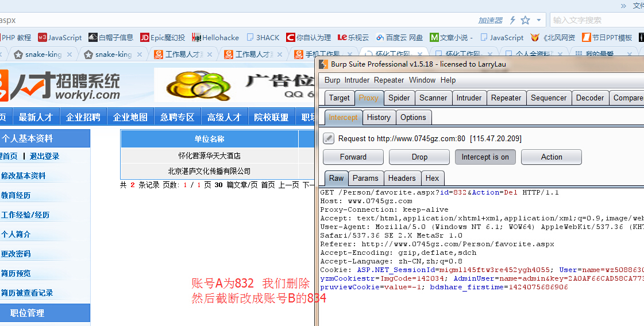Select the proxy Options sub-tab
This screenshot has height=326, width=644.
point(412,118)
